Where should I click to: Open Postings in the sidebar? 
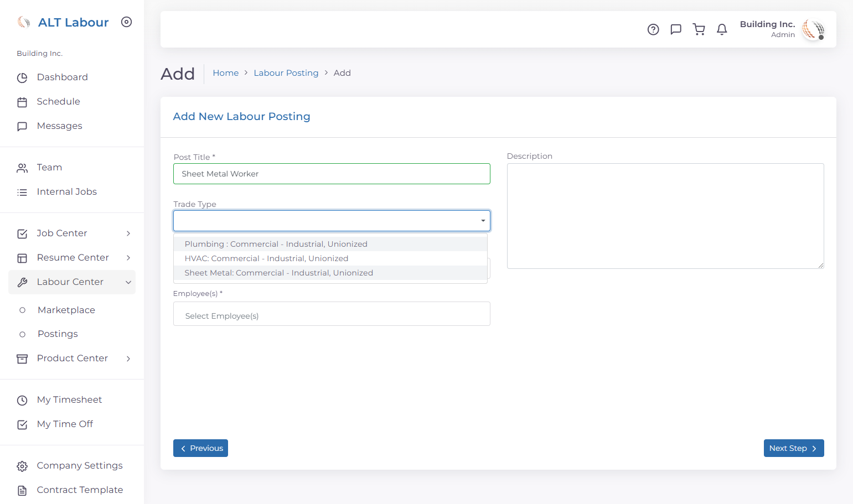tap(58, 334)
